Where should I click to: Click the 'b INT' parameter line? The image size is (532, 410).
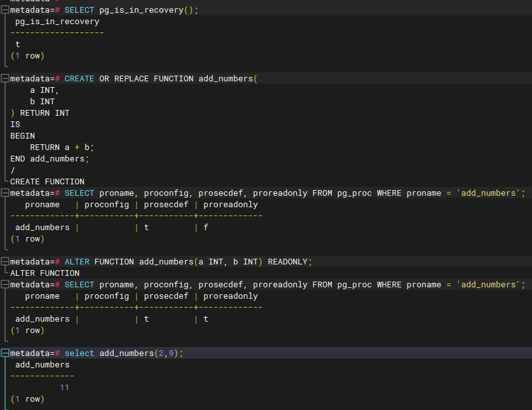coord(42,102)
